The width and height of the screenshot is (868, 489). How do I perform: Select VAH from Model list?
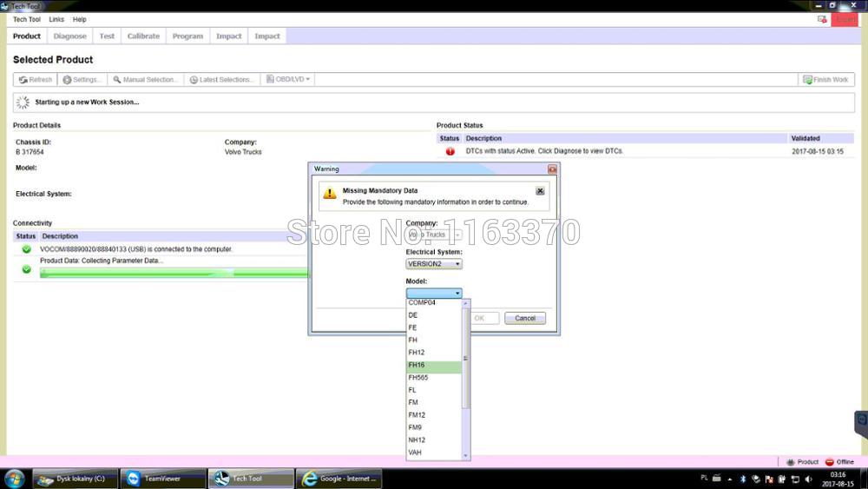click(433, 453)
